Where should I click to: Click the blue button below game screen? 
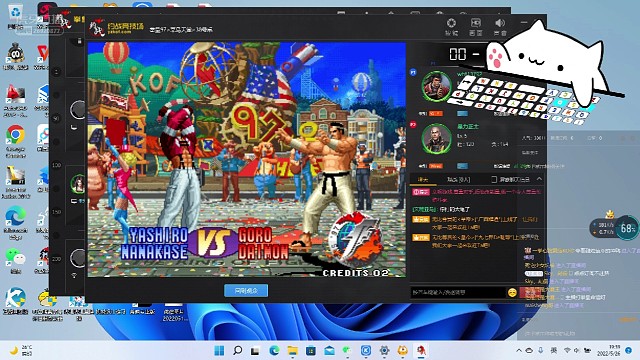pyautogui.click(x=246, y=291)
